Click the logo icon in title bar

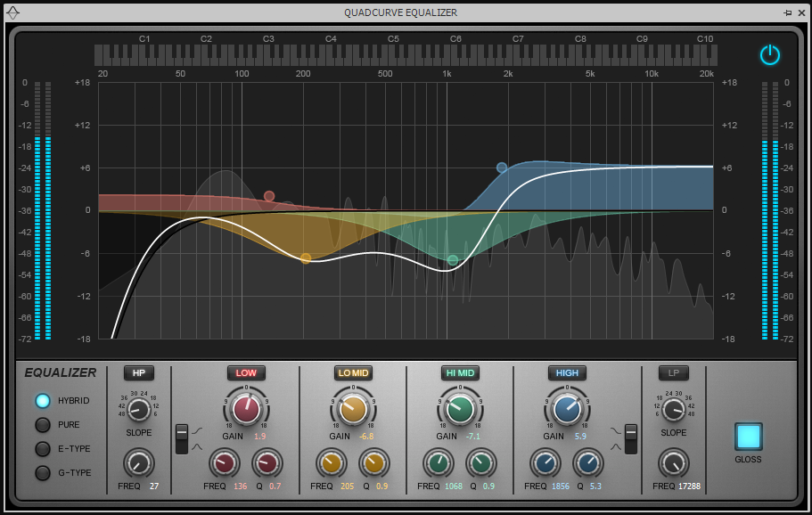click(x=13, y=12)
